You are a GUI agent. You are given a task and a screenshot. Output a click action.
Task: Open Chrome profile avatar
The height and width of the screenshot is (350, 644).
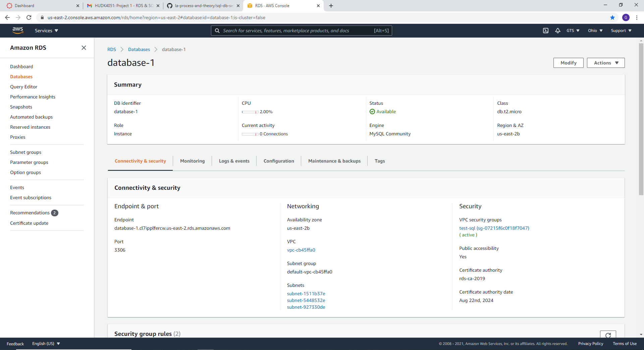626,17
